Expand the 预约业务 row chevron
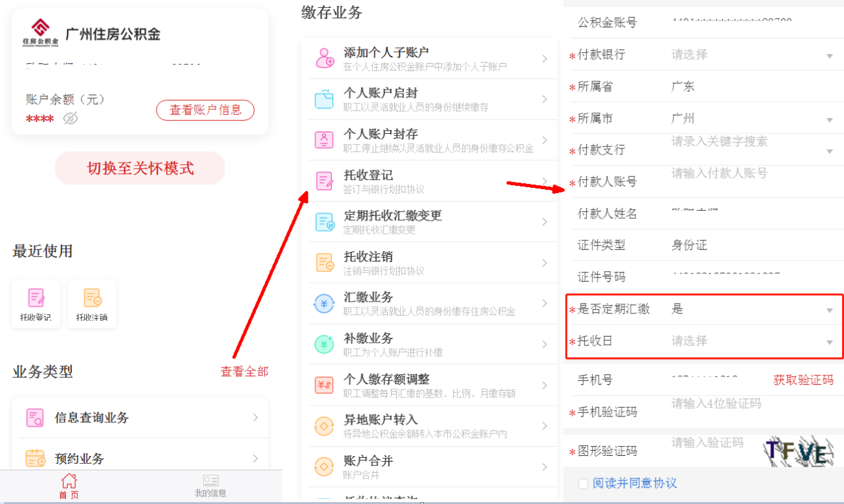 click(256, 459)
